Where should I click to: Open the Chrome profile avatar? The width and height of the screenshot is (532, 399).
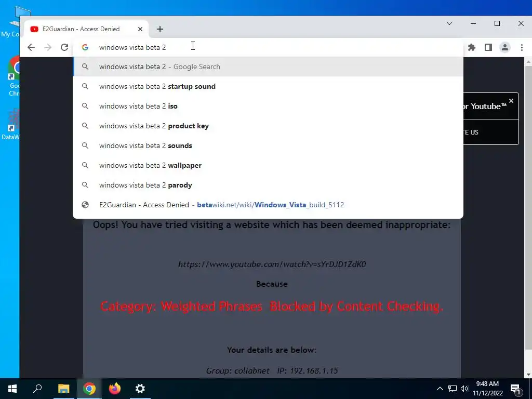coord(505,47)
